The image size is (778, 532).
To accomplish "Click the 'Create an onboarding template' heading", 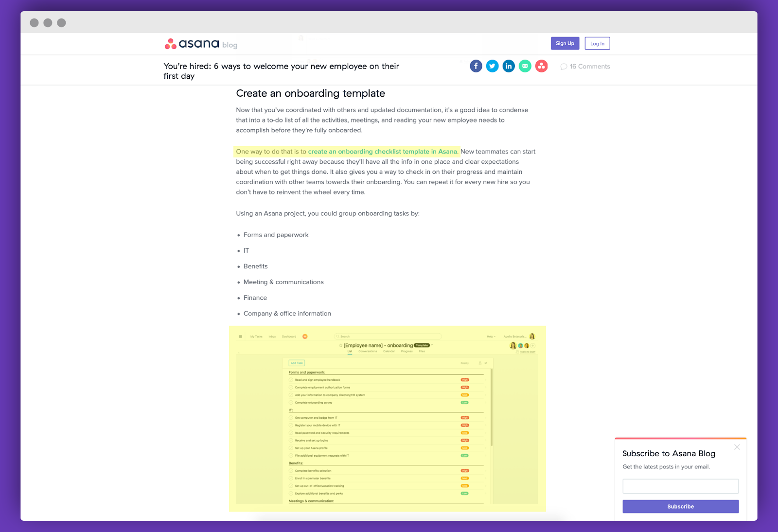I will tap(311, 93).
